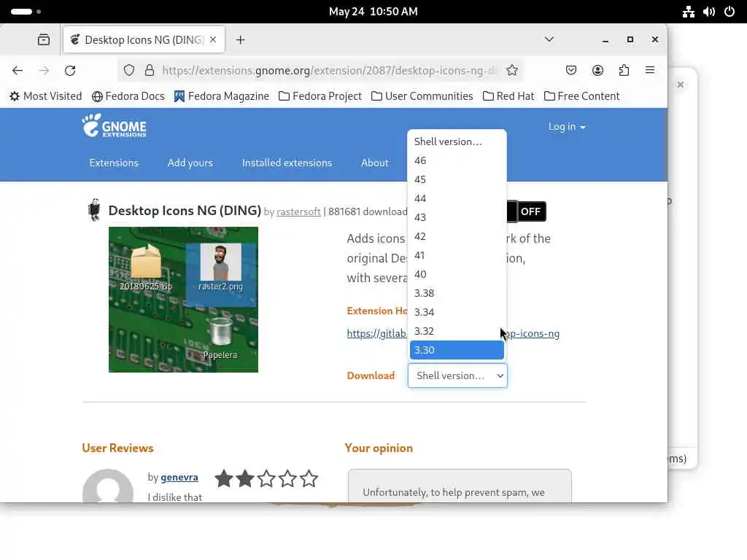This screenshot has width=747, height=560.
Task: Bookmark this page with the star icon
Action: [512, 71]
